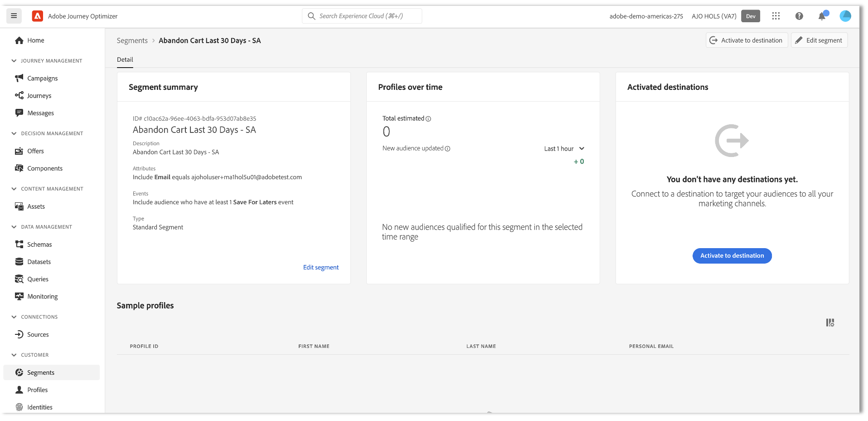Click the Edit segment link in summary card
This screenshot has height=421, width=868.
click(x=321, y=267)
